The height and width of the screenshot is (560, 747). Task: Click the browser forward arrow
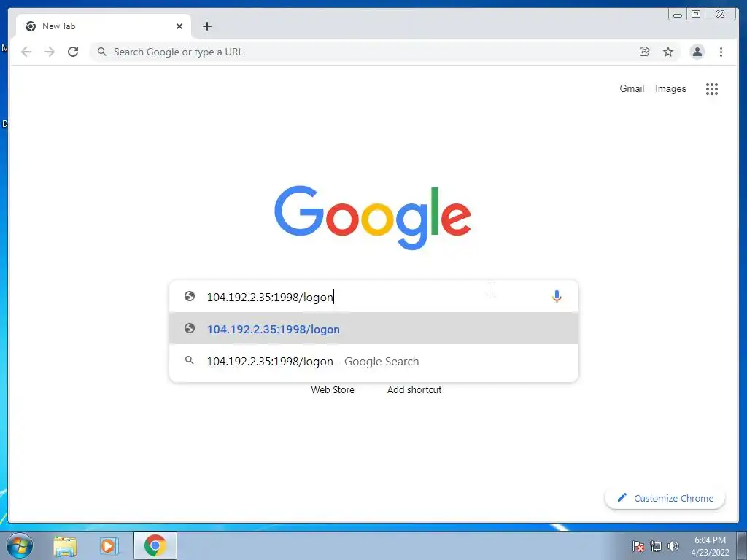click(50, 52)
